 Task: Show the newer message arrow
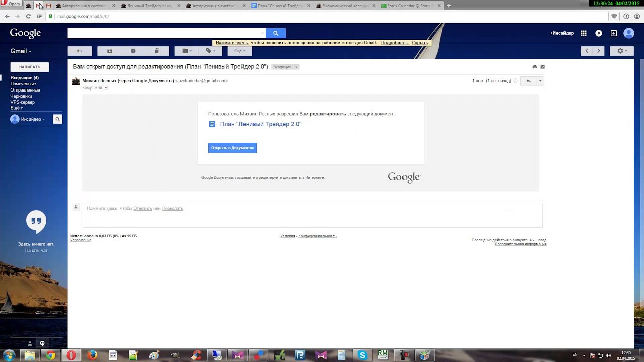point(587,51)
